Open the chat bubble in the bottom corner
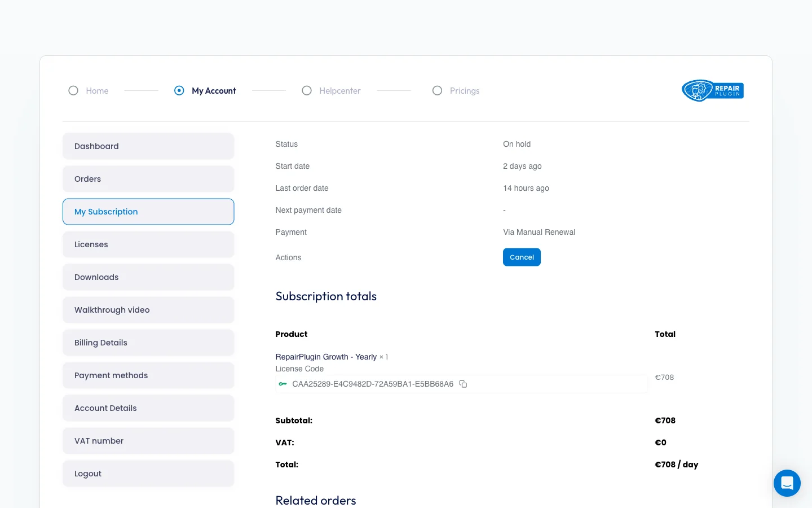This screenshot has height=508, width=812. [787, 483]
